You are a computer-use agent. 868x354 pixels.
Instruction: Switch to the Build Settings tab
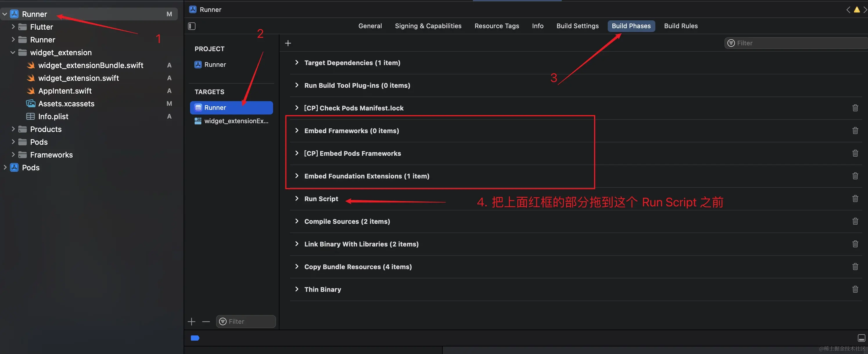tap(577, 26)
